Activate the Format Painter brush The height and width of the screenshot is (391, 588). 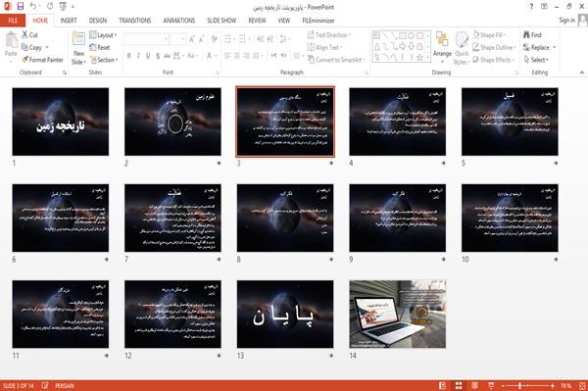pos(42,60)
